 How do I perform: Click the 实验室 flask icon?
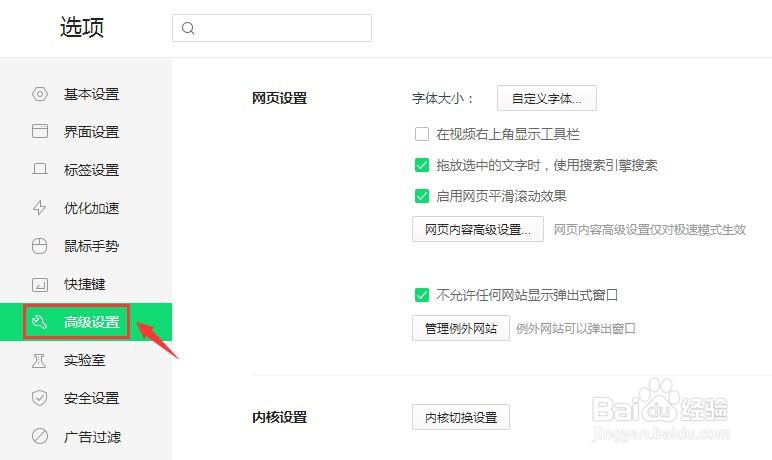coord(39,361)
